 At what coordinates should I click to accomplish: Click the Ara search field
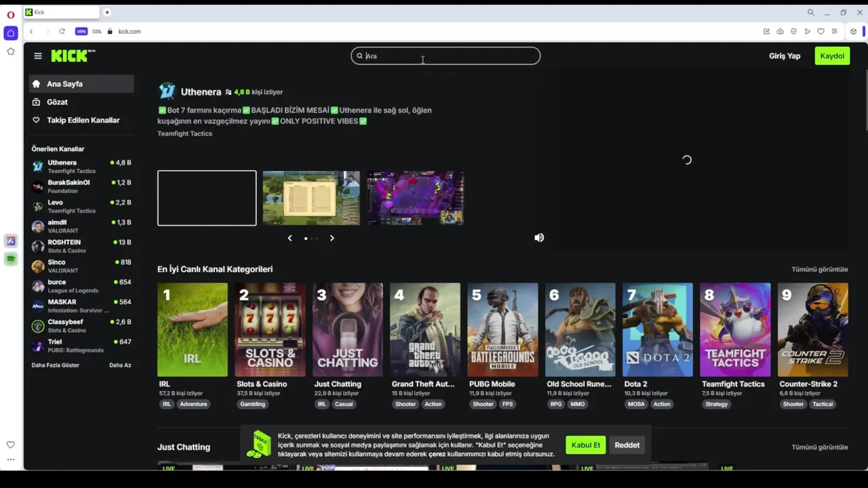pos(446,56)
